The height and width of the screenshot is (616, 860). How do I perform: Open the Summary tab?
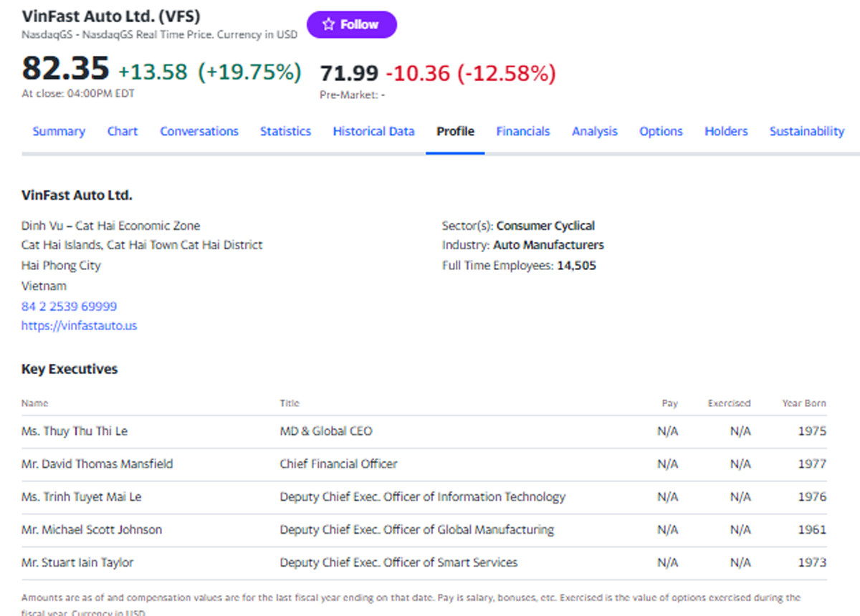(59, 131)
